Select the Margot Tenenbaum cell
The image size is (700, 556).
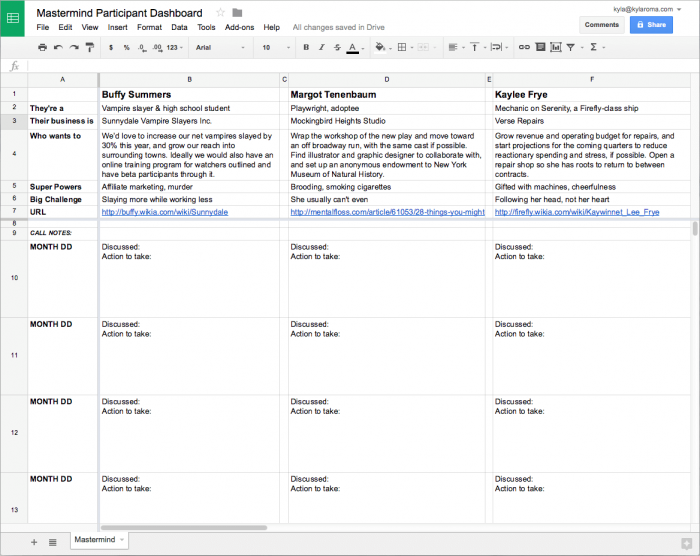[387, 95]
